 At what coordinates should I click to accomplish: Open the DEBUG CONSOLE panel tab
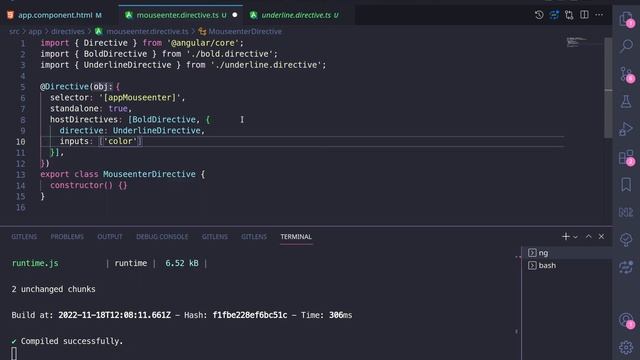[x=162, y=237]
